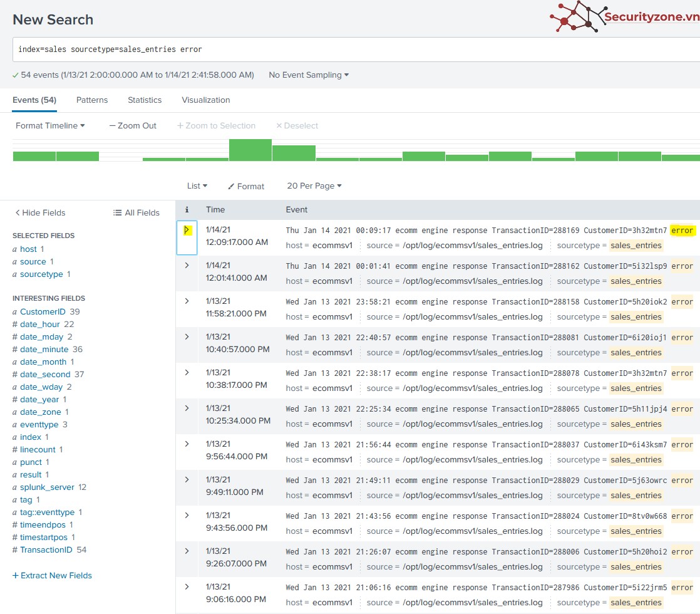Viewport: 700px width, 614px height.
Task: Open the timeendpos field
Action: (x=43, y=524)
